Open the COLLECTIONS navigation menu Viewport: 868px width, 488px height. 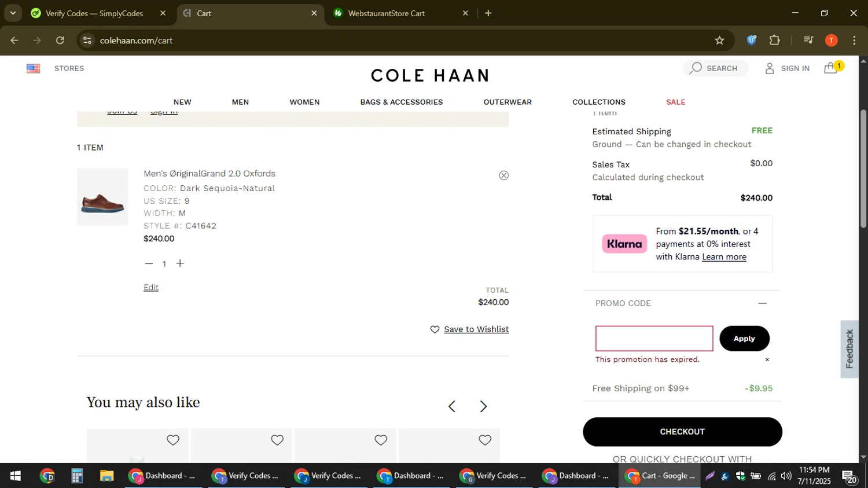click(x=599, y=102)
